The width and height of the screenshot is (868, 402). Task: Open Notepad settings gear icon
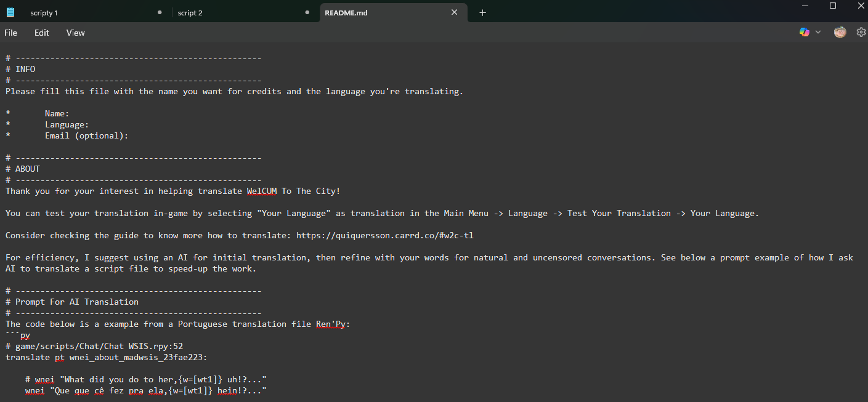coord(861,32)
